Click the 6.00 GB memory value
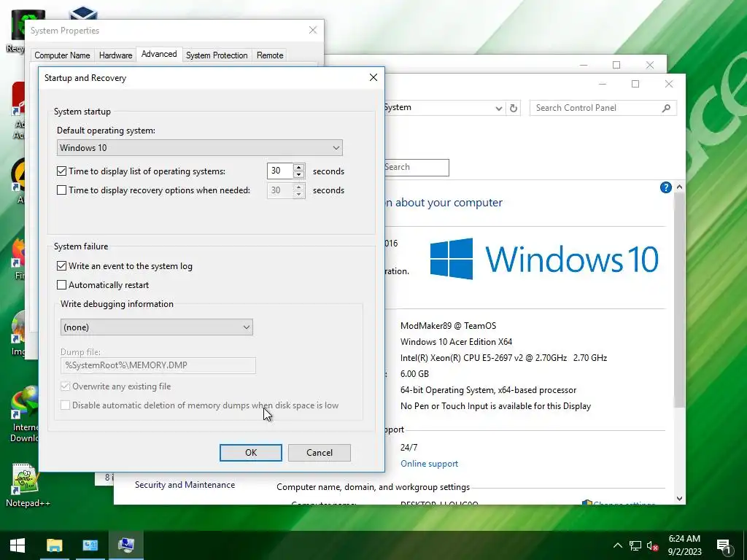This screenshot has height=560, width=747. click(414, 374)
